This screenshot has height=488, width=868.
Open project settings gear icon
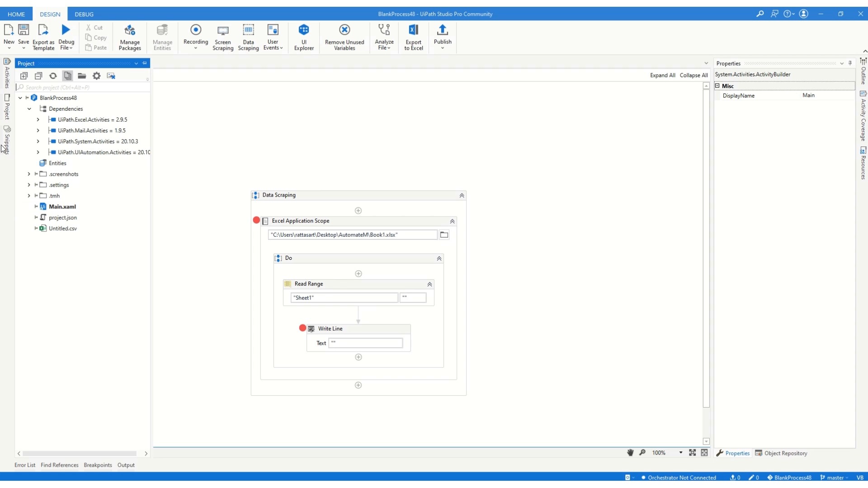coord(97,76)
